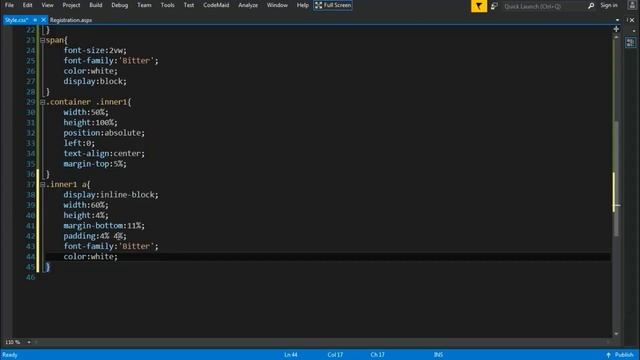640x360 pixels.
Task: Click the Ready text in the status bar
Action: coord(10,355)
